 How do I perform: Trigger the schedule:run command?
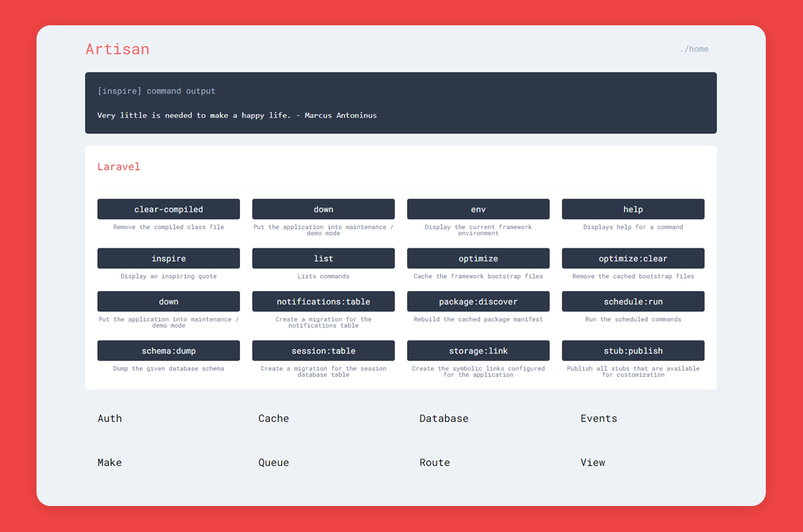(x=633, y=301)
